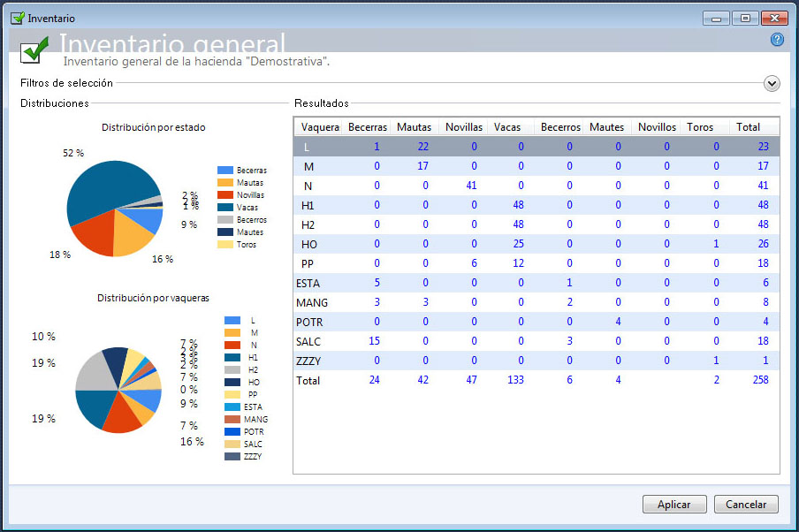
Task: Click the Inventario title bar app icon
Action: (18, 19)
